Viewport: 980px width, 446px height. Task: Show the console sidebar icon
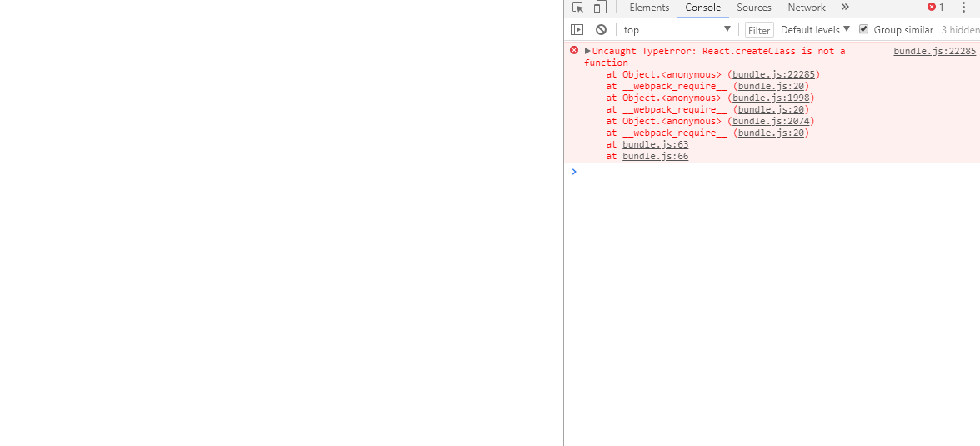pos(577,29)
